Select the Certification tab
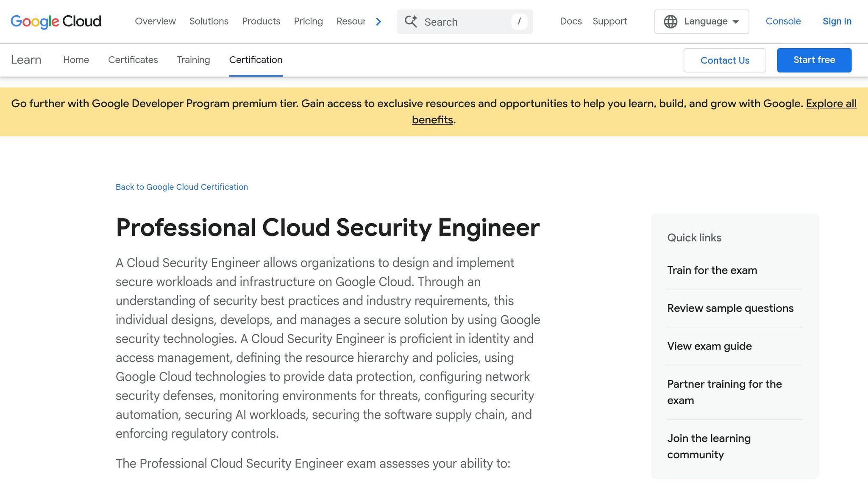This screenshot has height=488, width=868. click(x=256, y=60)
